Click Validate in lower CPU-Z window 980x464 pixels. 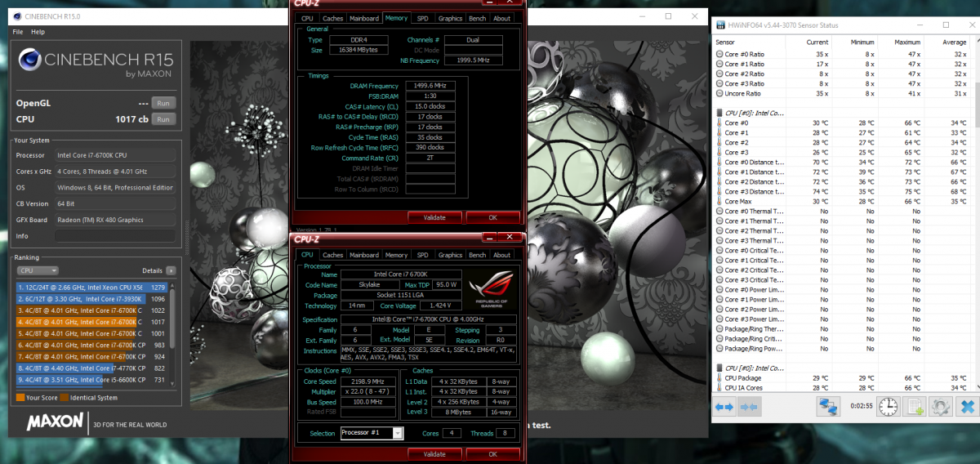pyautogui.click(x=434, y=453)
